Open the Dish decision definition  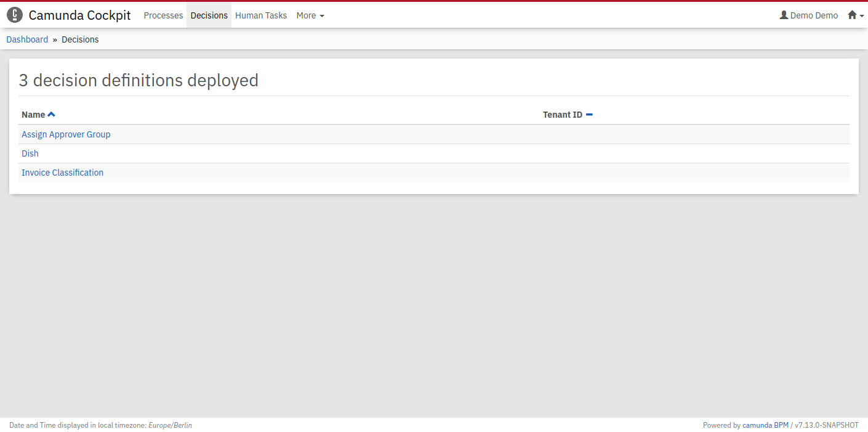[x=30, y=153]
